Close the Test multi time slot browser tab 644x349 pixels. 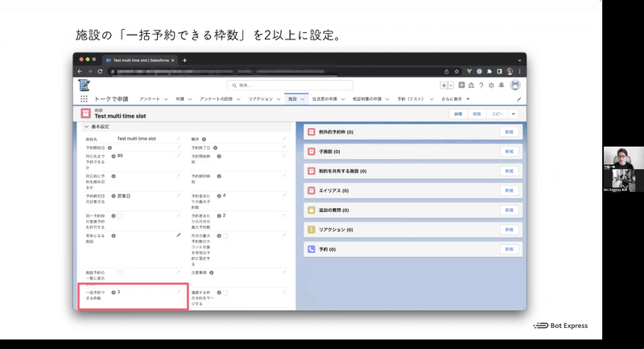(x=173, y=60)
